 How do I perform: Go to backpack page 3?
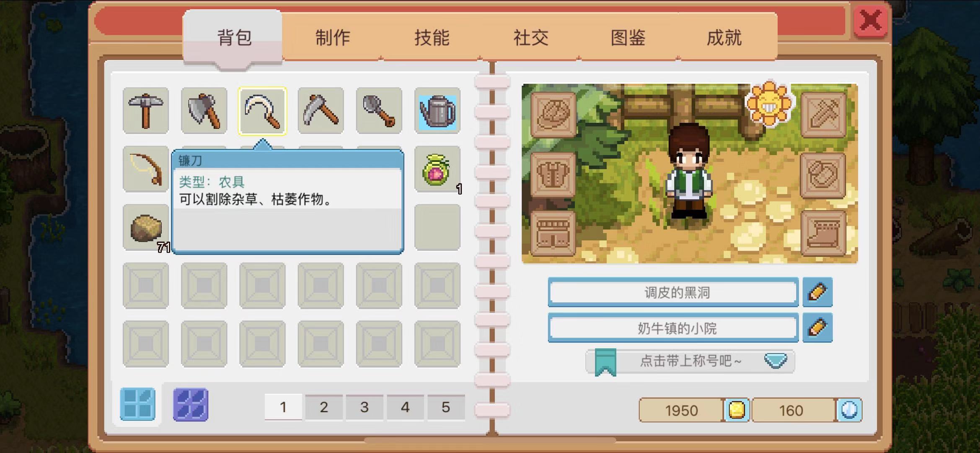(364, 407)
